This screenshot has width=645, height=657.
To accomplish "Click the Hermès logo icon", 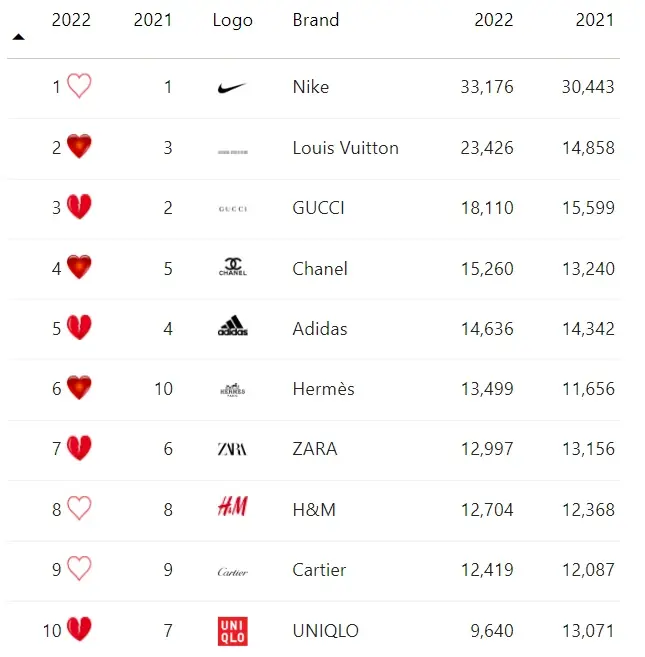I will click(x=233, y=390).
